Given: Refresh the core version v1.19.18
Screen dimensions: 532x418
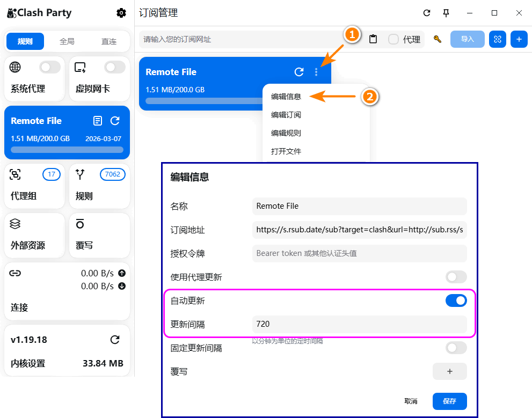Looking at the screenshot, I should pos(115,340).
